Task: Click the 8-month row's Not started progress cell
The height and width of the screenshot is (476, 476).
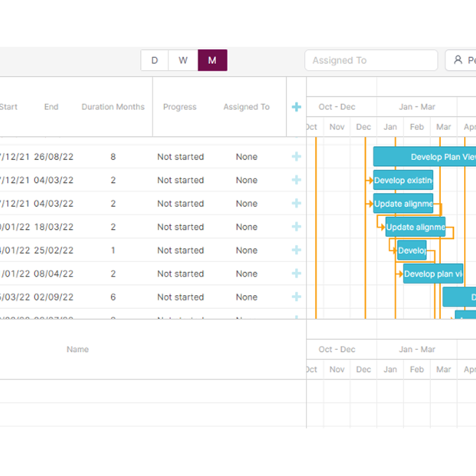Action: point(180,157)
